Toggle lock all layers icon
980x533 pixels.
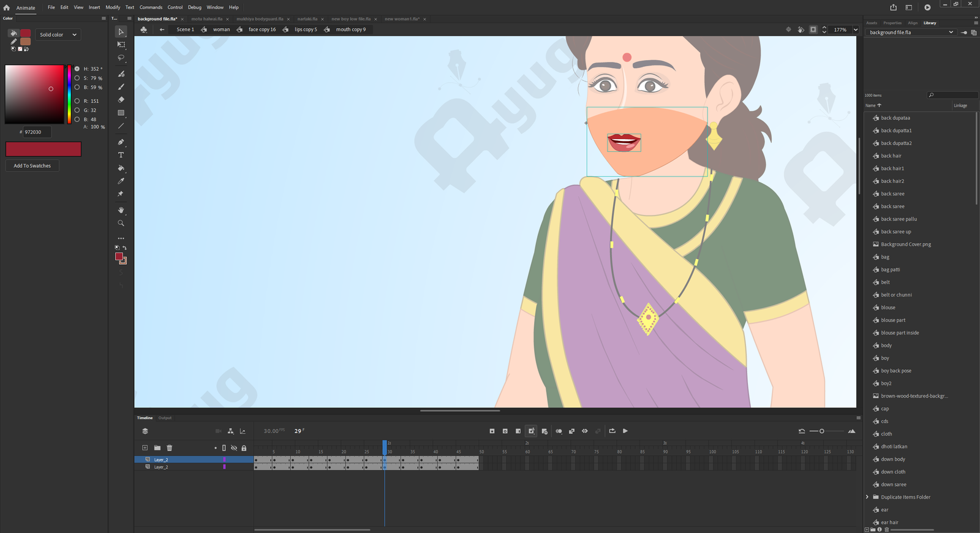click(x=244, y=448)
